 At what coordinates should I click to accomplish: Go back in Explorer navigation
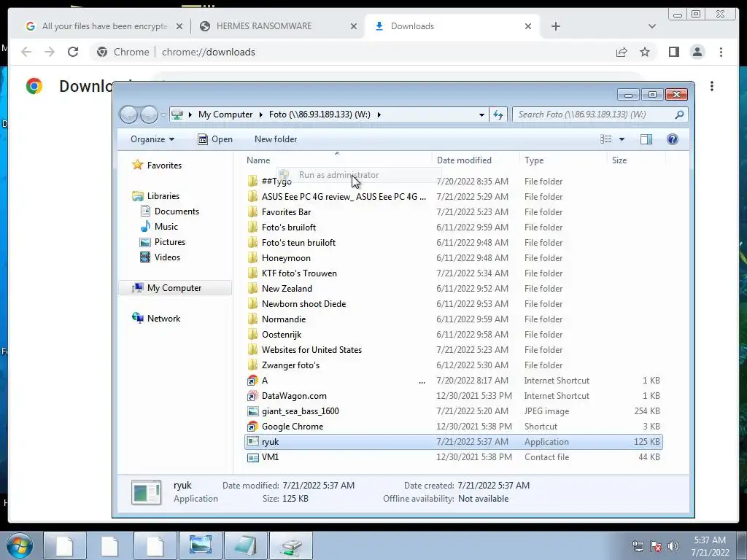pyautogui.click(x=128, y=114)
